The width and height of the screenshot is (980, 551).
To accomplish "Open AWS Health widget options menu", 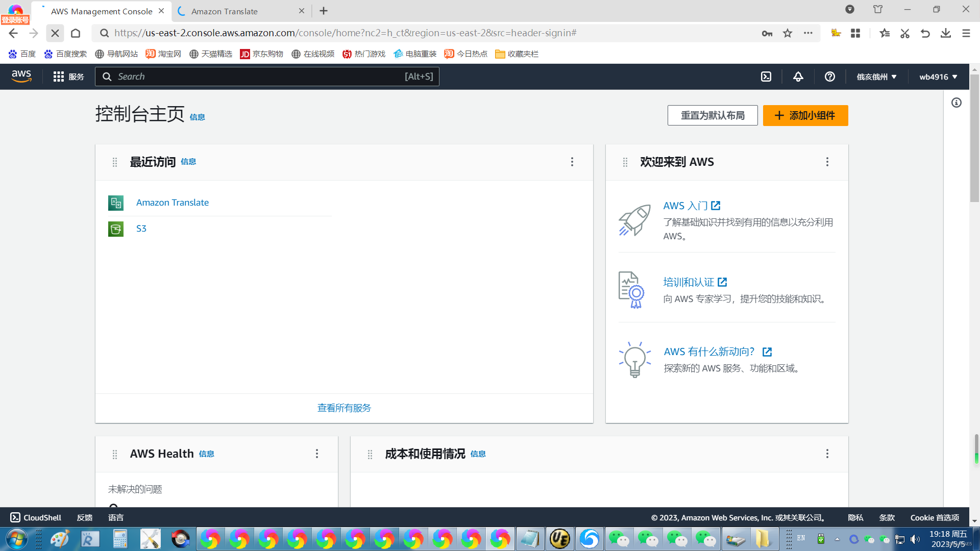I will [317, 454].
